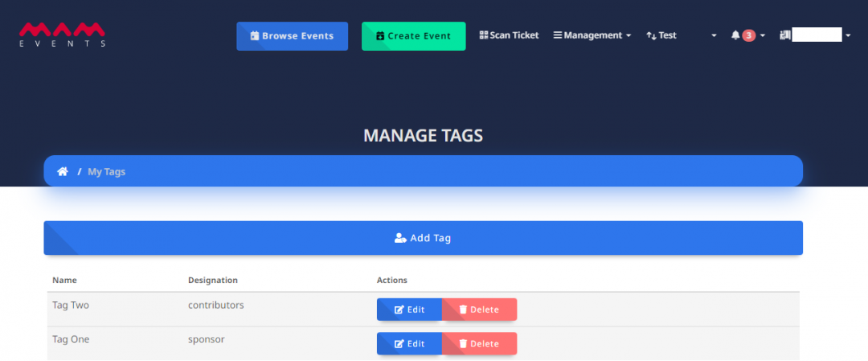The image size is (868, 361).
Task: Expand the notifications dropdown arrow
Action: (763, 35)
